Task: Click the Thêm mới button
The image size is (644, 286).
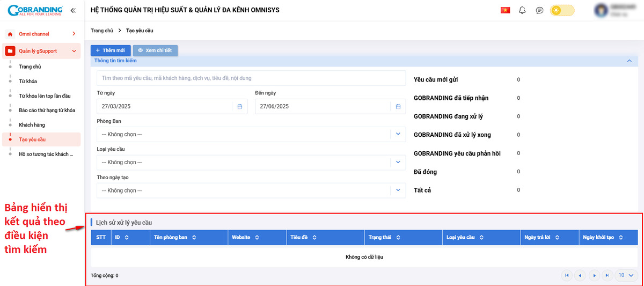Action: pyautogui.click(x=111, y=50)
